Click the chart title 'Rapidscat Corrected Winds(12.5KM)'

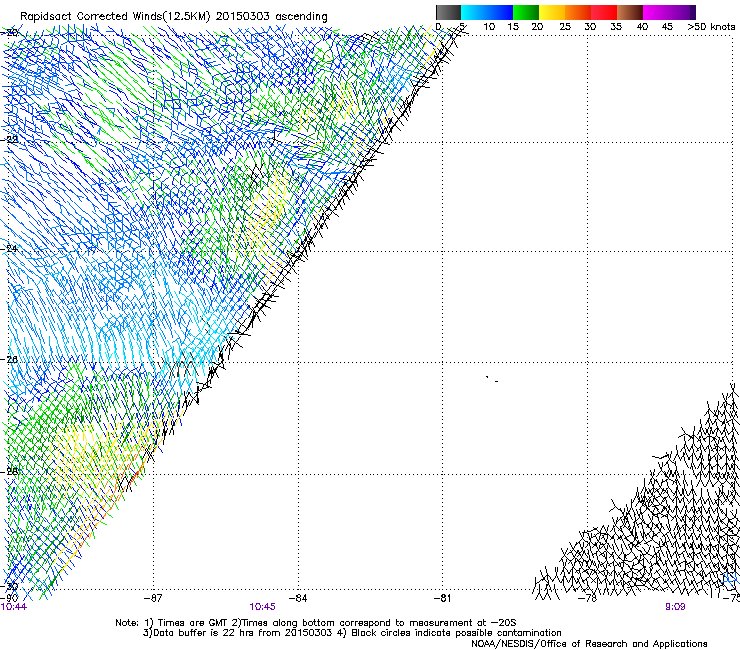click(x=115, y=17)
